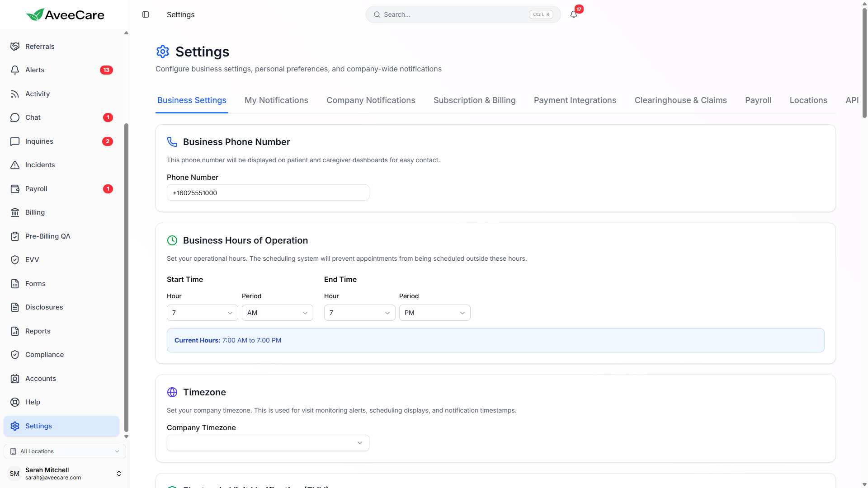This screenshot has width=868, height=488.
Task: Open the End Time Hour dropdown
Action: pos(359,312)
